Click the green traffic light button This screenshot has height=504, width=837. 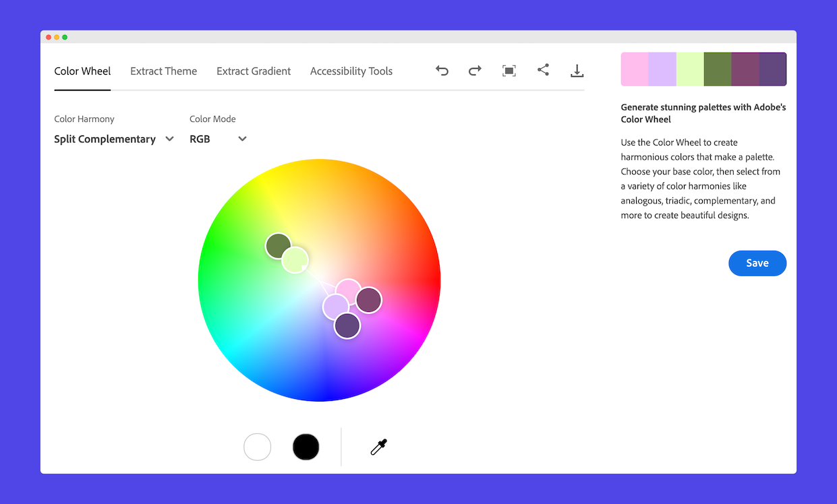pyautogui.click(x=65, y=37)
